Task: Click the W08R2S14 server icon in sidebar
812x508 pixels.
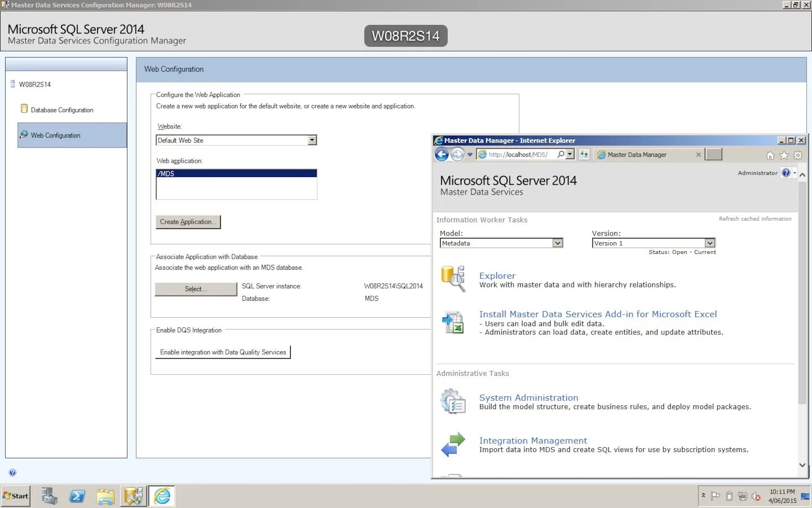Action: [x=12, y=84]
